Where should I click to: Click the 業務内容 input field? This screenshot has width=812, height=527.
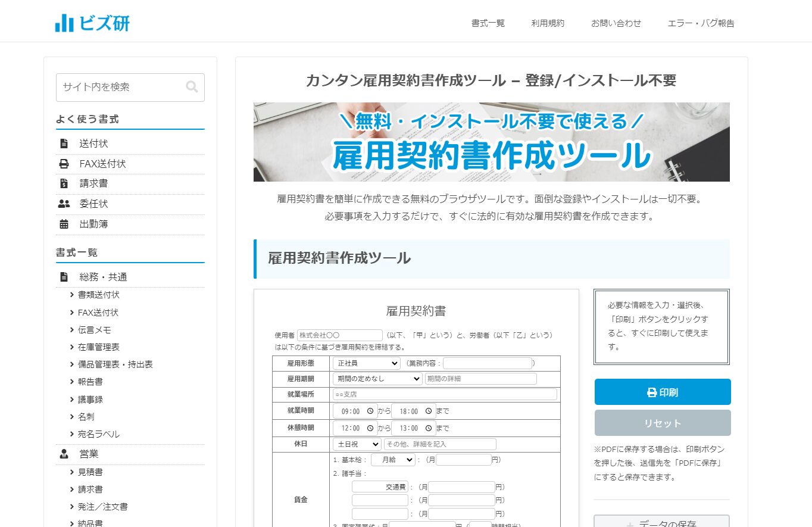click(488, 363)
